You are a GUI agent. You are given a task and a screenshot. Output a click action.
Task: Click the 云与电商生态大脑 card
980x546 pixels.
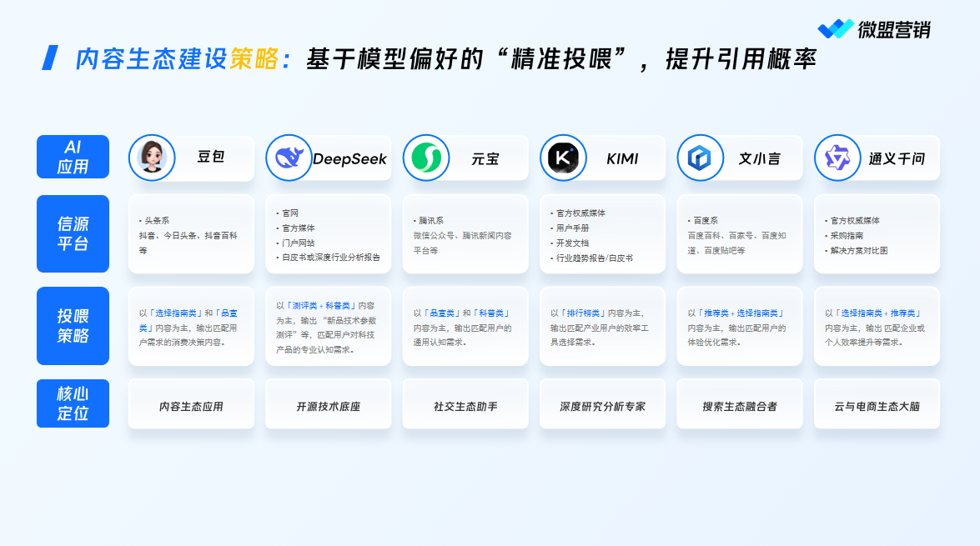877,403
